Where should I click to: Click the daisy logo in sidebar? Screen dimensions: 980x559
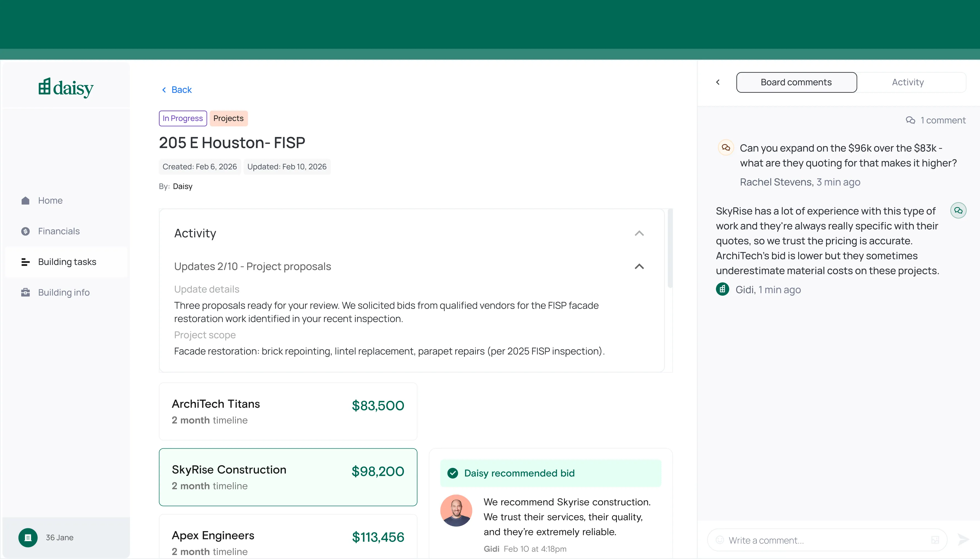[x=66, y=88]
